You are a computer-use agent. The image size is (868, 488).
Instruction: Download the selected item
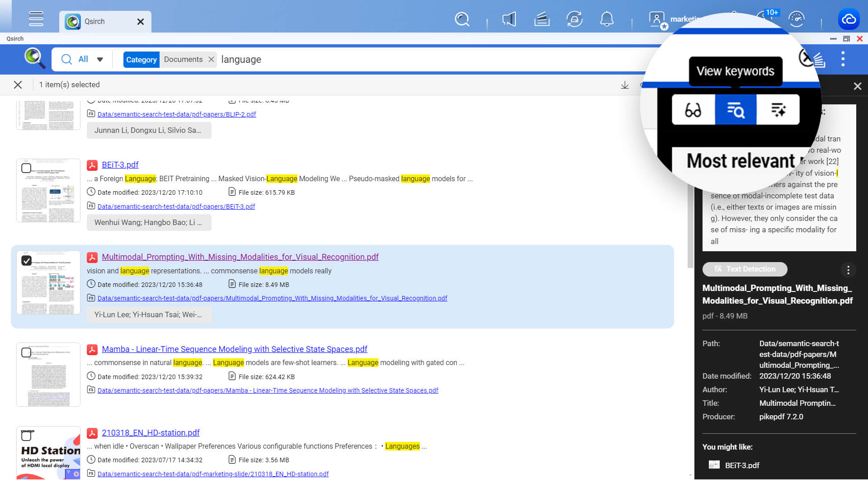tap(625, 85)
